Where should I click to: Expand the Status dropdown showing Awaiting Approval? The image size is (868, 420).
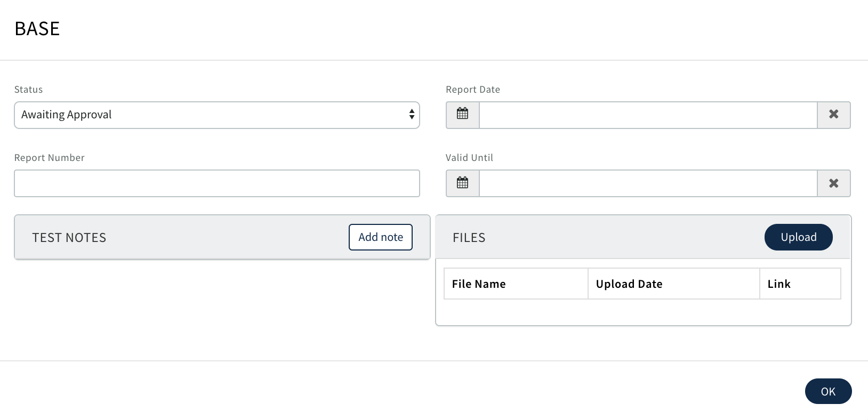(216, 115)
